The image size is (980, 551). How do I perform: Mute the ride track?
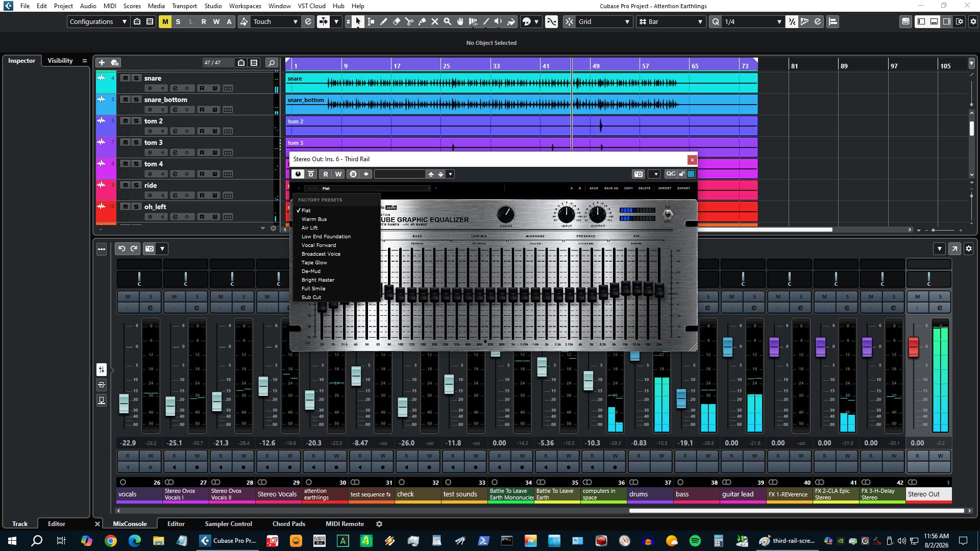[x=125, y=185]
